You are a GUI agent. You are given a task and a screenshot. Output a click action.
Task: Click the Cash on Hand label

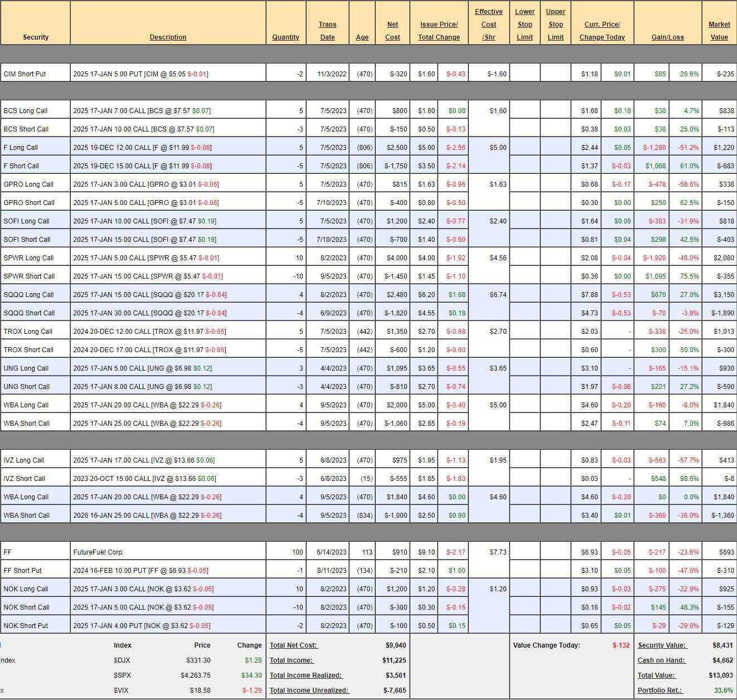point(661,660)
